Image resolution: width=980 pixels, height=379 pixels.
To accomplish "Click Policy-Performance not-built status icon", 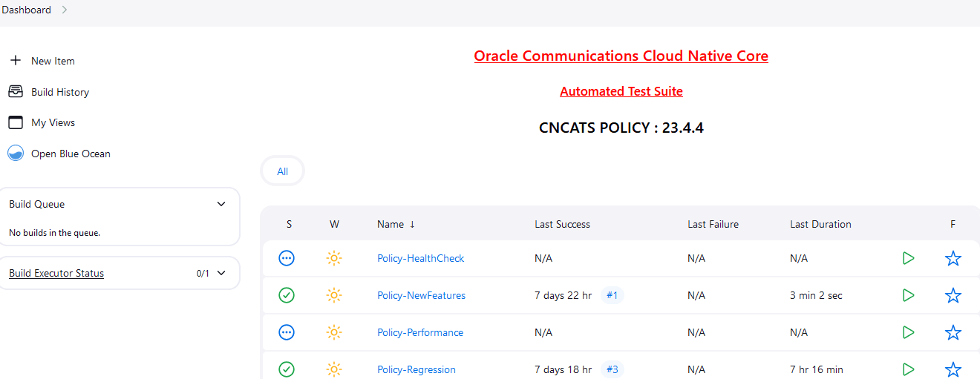I will tap(287, 332).
